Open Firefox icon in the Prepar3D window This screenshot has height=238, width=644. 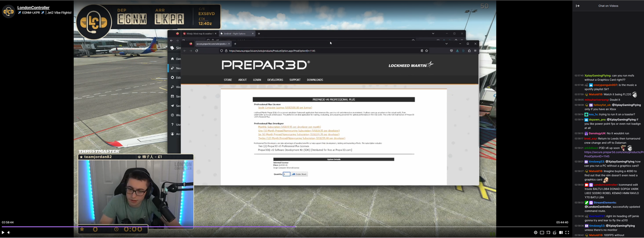[x=191, y=44]
